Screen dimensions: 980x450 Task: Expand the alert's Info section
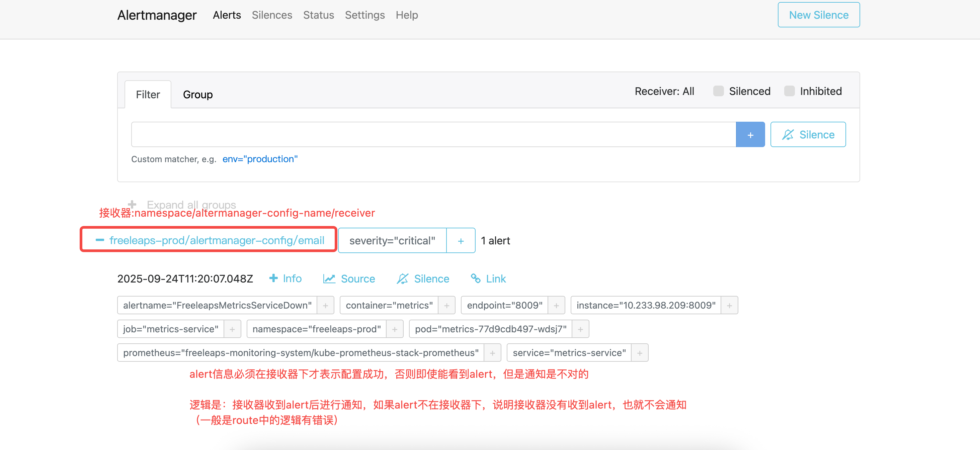point(285,278)
